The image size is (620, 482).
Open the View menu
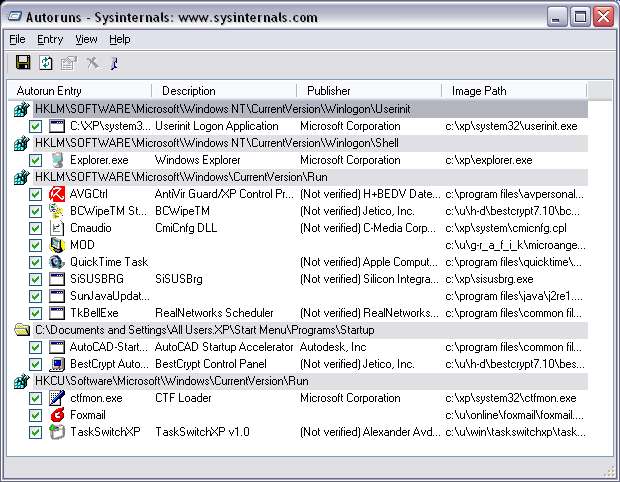(86, 39)
